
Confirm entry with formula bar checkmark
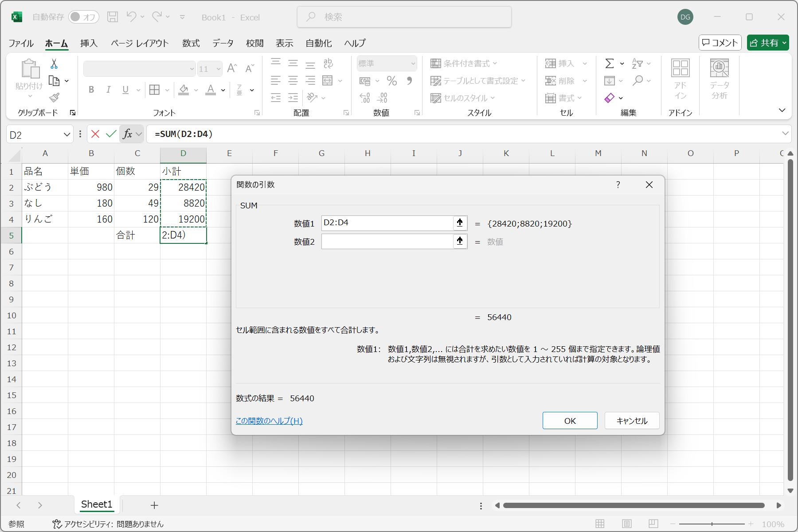pyautogui.click(x=111, y=134)
